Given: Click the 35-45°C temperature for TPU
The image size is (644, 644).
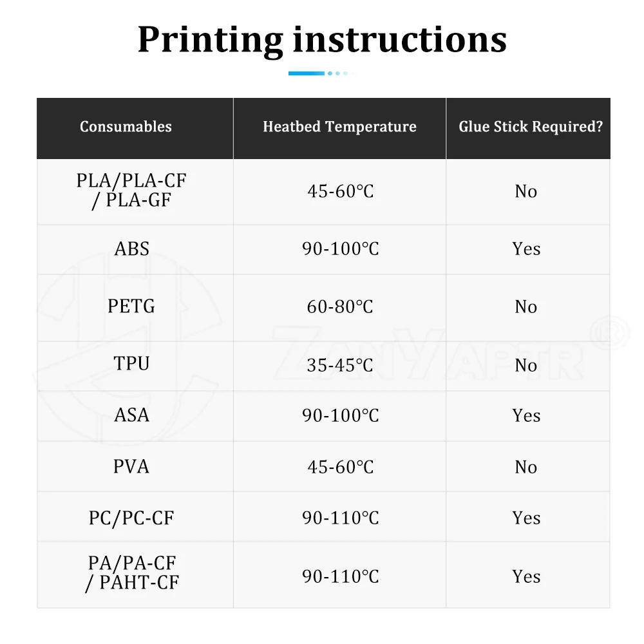Looking at the screenshot, I should point(340,365).
